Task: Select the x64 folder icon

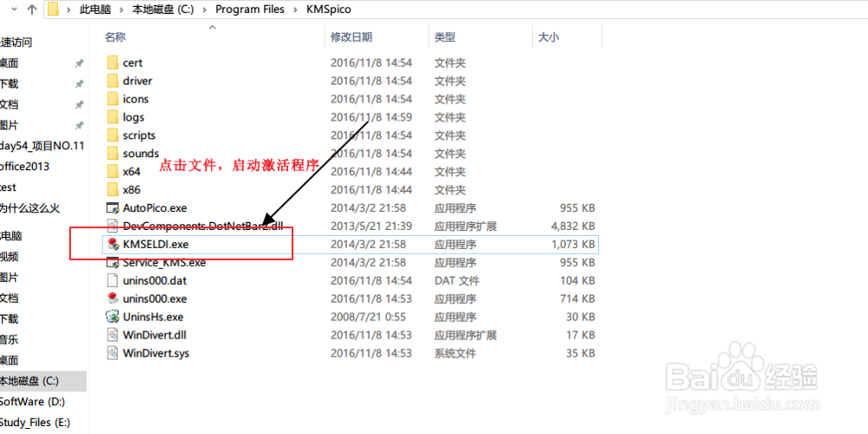Action: (113, 172)
